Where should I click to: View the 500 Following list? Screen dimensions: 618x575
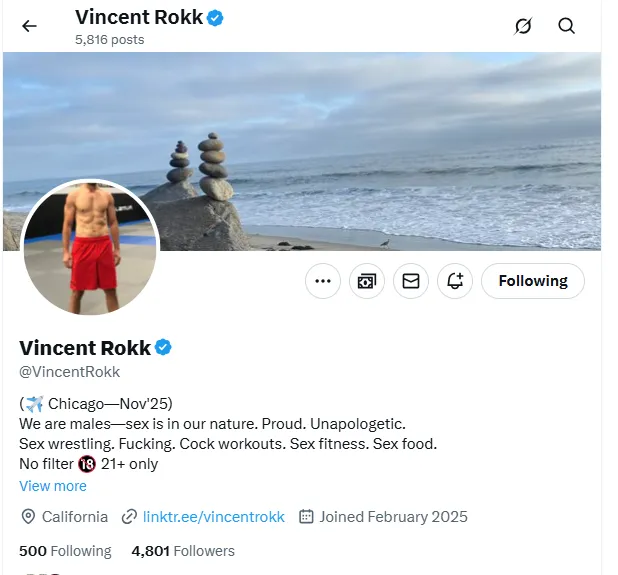tap(65, 551)
